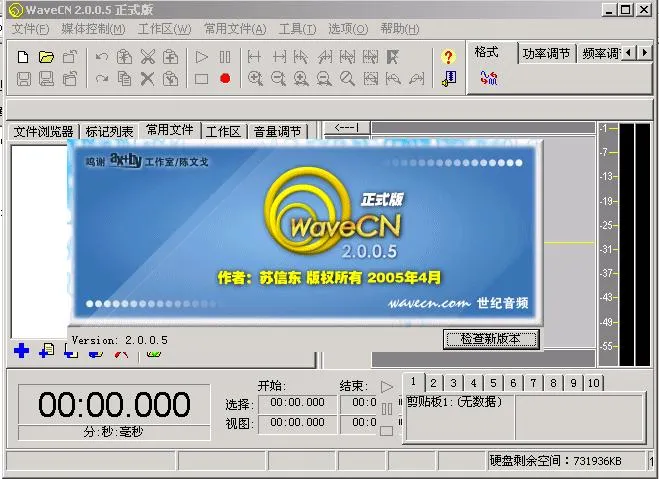Screen dimensions: 659x479
Task: Open the 工具(T) menu
Action: tap(298, 29)
